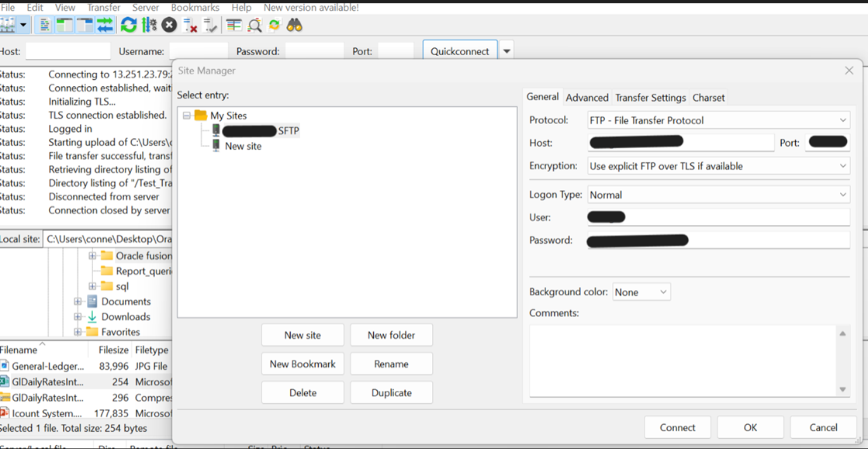Select the My Sites folder entry
The width and height of the screenshot is (868, 449).
(x=229, y=116)
